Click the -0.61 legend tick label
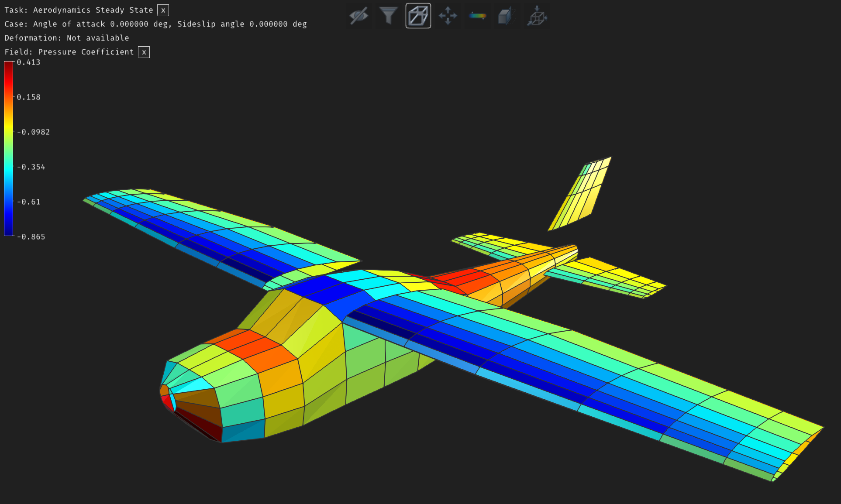This screenshot has height=504, width=841. click(x=28, y=202)
